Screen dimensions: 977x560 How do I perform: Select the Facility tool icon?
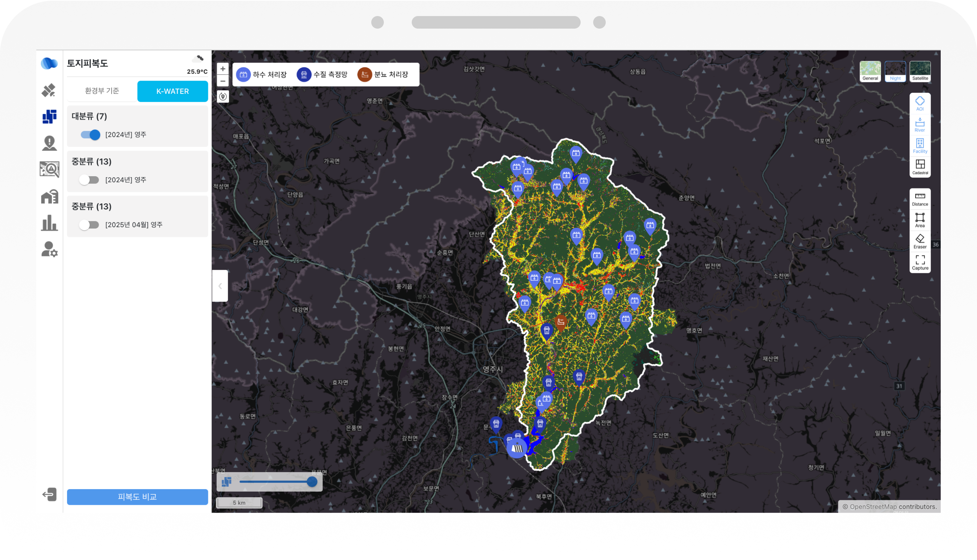coord(920,146)
